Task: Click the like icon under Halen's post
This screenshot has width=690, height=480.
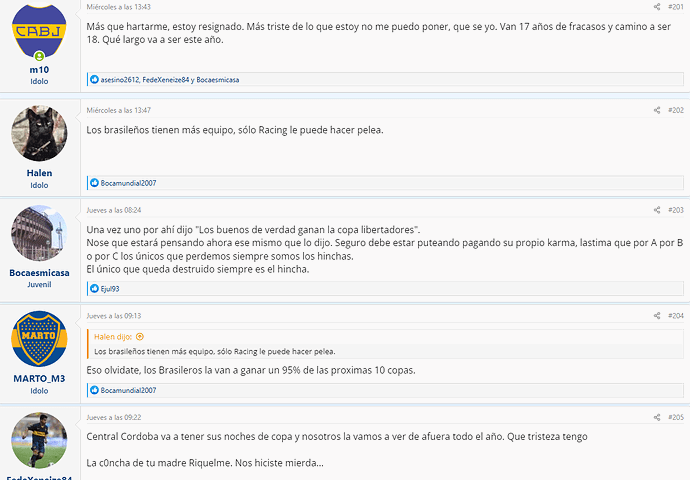Action: click(x=94, y=183)
